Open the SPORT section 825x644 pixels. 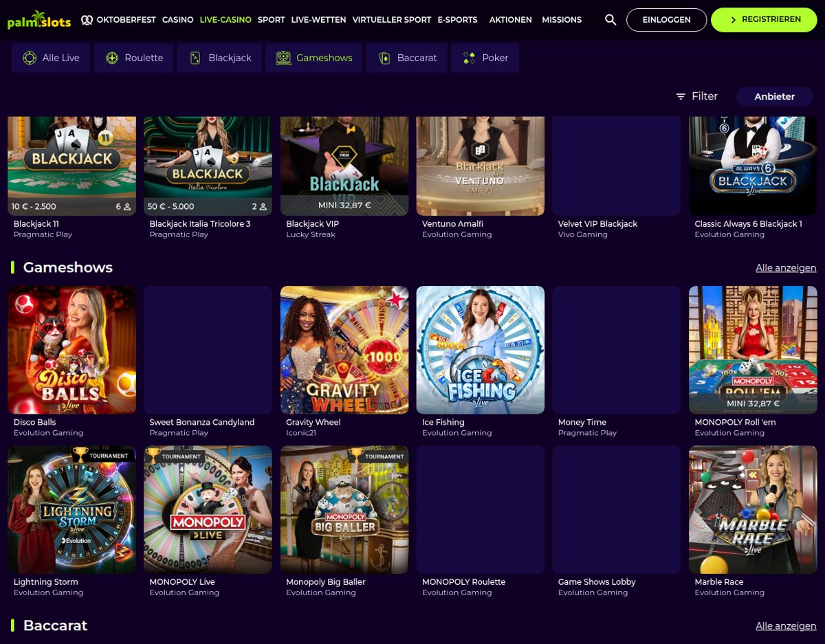271,20
